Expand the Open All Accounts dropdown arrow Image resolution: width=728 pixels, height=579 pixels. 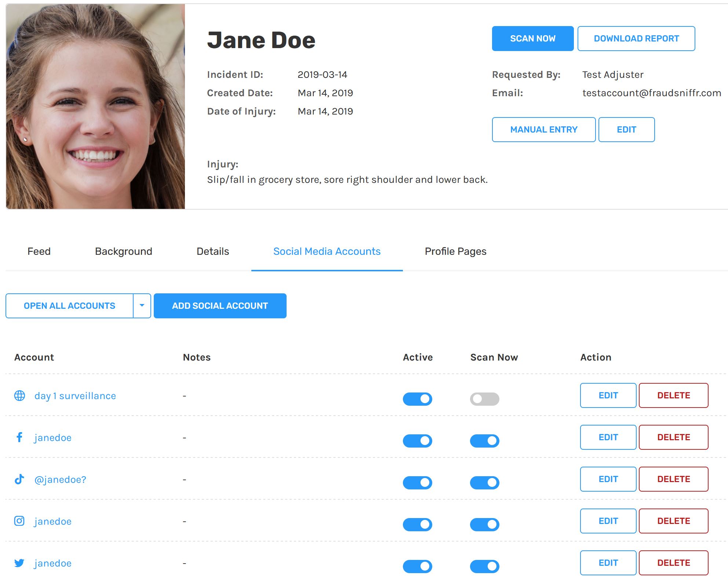coord(142,305)
